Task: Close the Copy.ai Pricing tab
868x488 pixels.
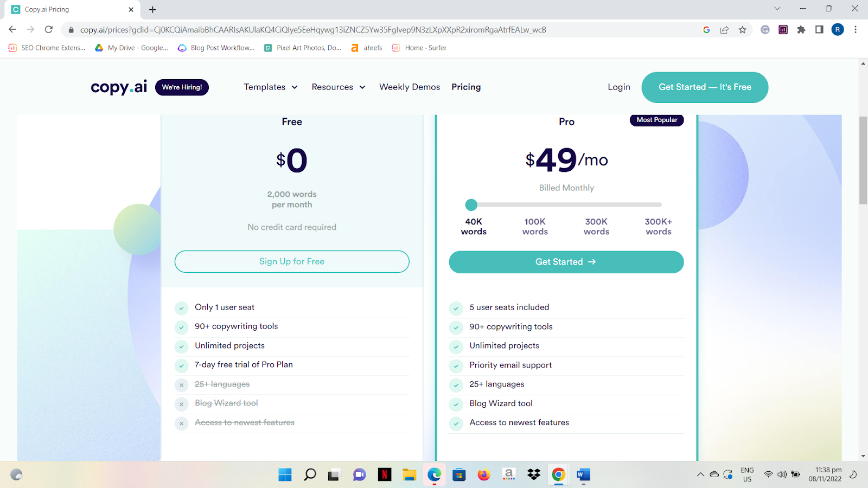Action: point(131,9)
